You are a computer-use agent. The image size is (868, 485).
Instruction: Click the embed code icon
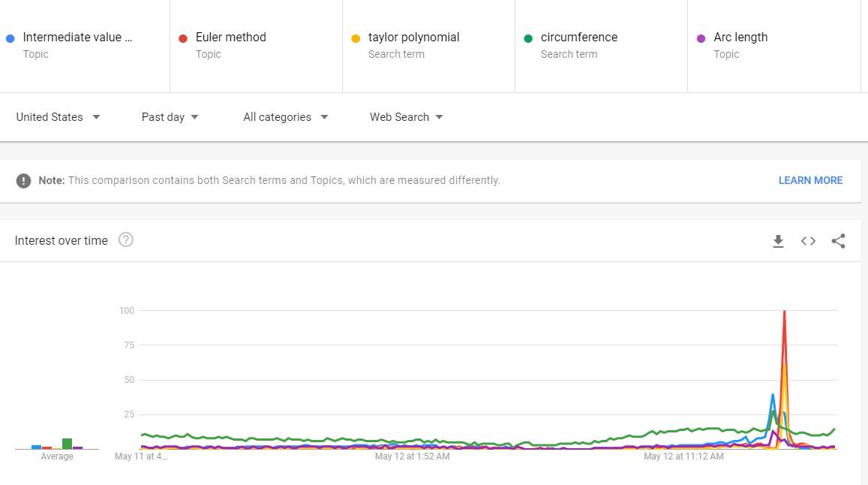(x=808, y=241)
